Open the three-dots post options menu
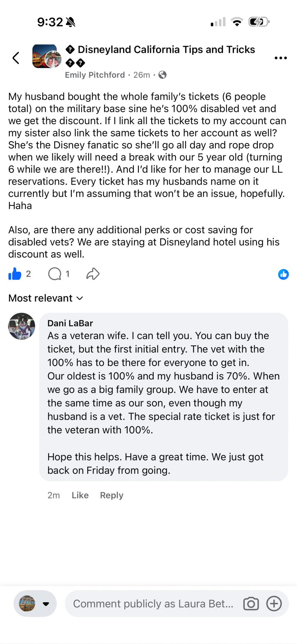297x644 pixels. click(x=281, y=58)
